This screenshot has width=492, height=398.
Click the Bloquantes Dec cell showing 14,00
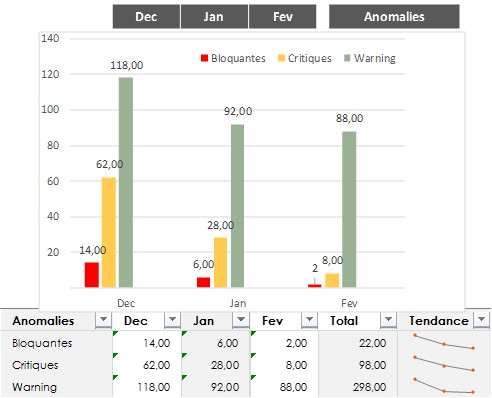point(147,342)
